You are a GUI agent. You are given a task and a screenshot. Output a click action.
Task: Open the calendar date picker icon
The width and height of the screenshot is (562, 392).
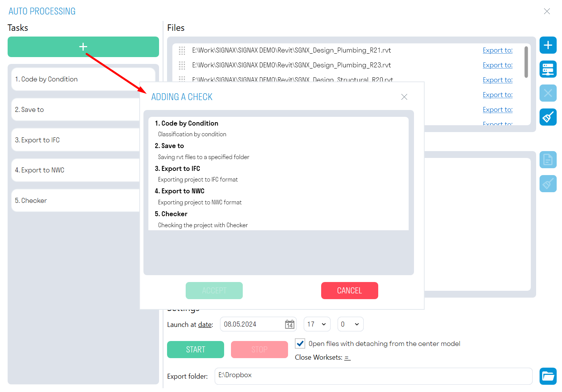tap(290, 324)
